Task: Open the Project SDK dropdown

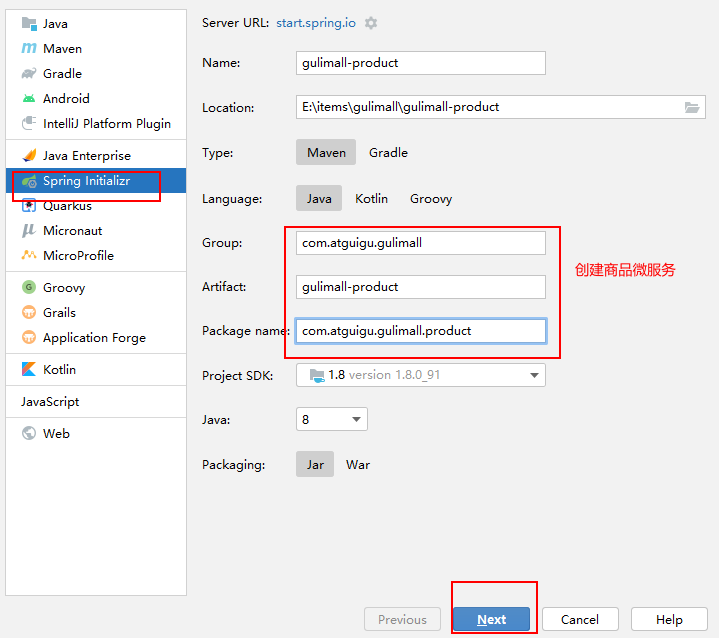Action: pos(421,375)
